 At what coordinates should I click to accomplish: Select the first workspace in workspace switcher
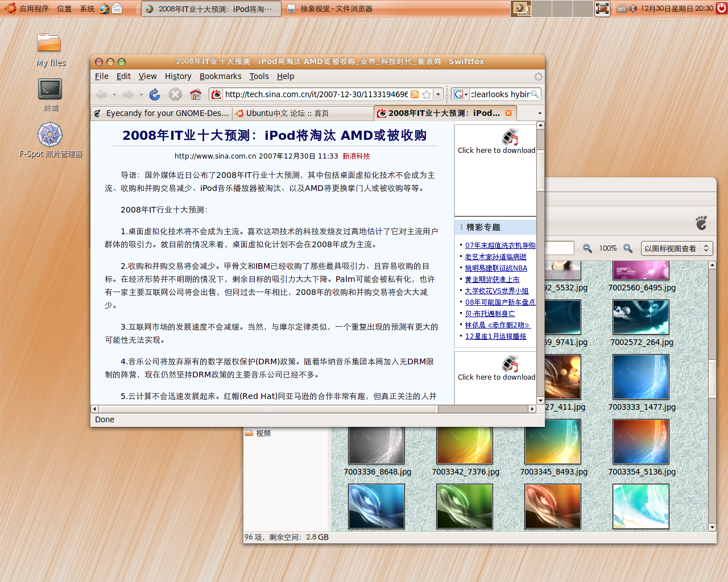click(522, 9)
